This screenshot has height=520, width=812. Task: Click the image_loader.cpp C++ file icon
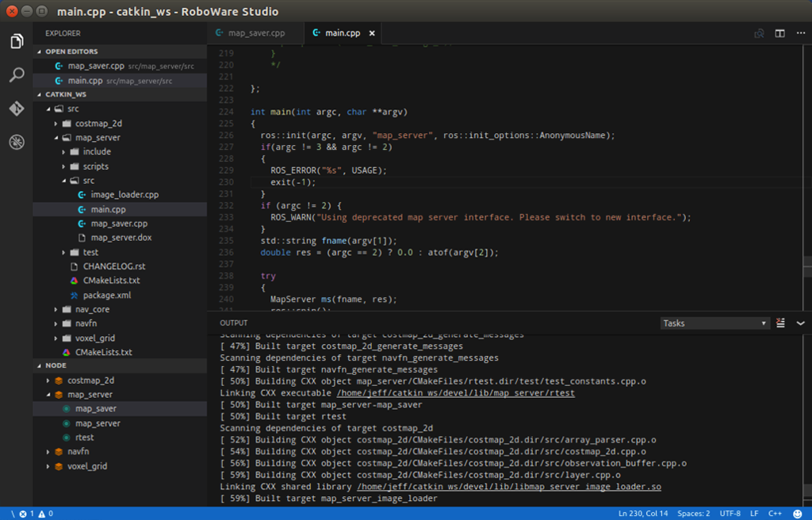82,195
